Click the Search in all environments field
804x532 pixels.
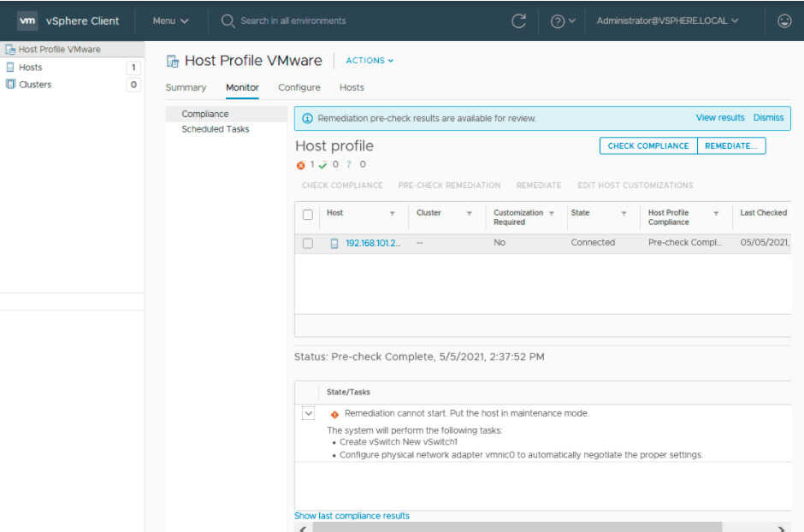click(293, 21)
